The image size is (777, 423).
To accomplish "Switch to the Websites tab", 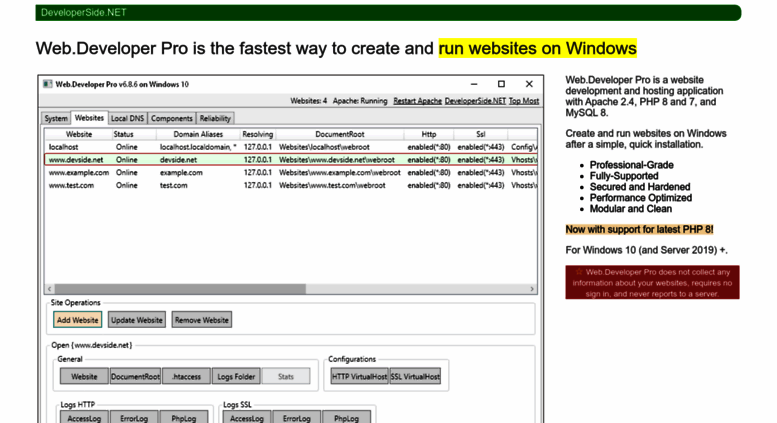I will 89,117.
